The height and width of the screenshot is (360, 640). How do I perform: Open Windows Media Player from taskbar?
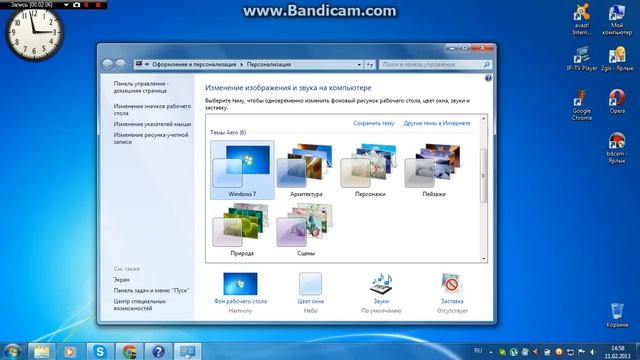(70, 351)
